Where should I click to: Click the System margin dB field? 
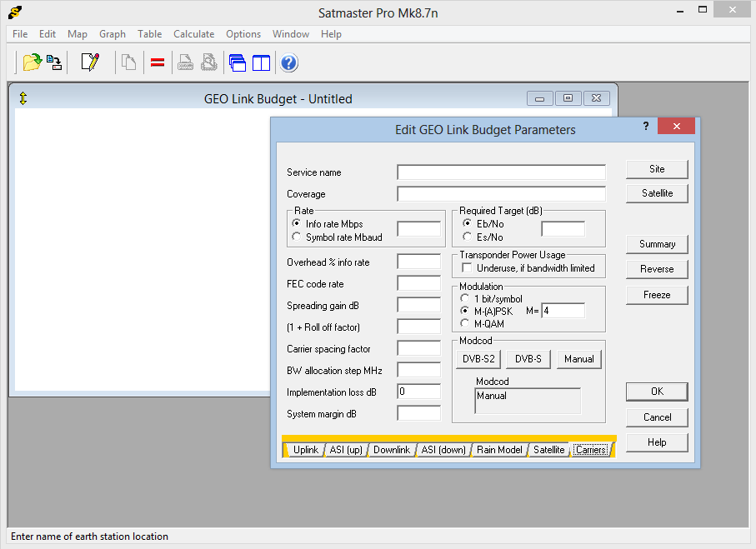point(419,413)
